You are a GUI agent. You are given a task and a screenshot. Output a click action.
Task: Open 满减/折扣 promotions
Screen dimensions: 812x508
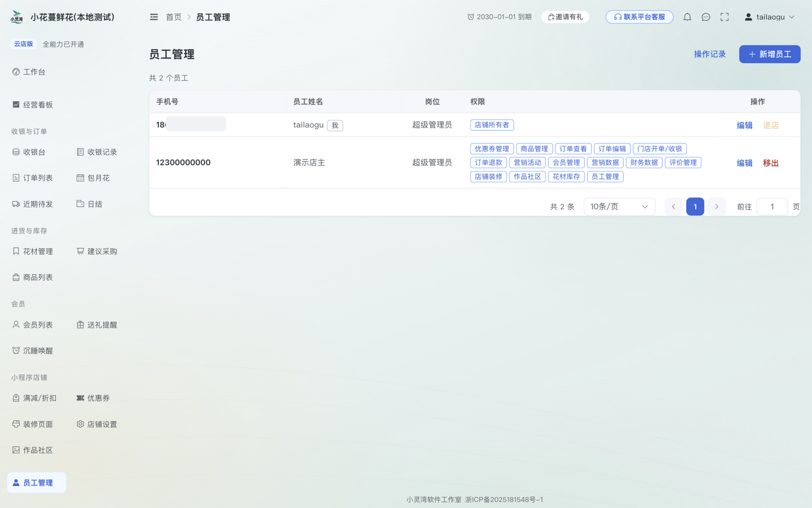(34, 398)
